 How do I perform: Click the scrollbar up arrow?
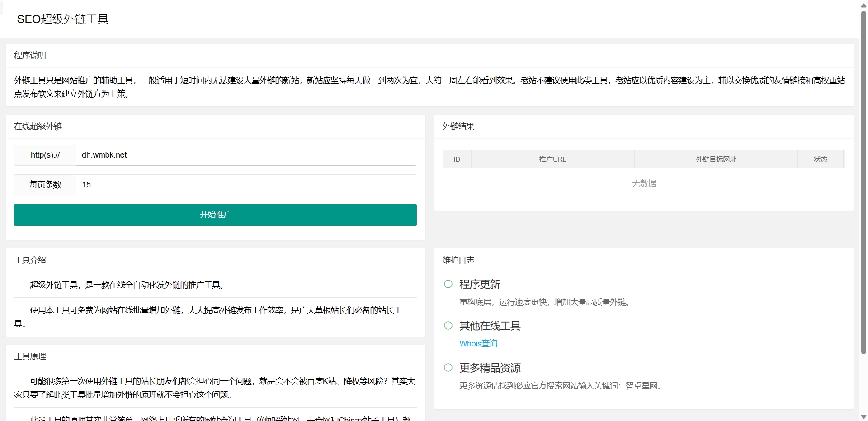[x=863, y=5]
